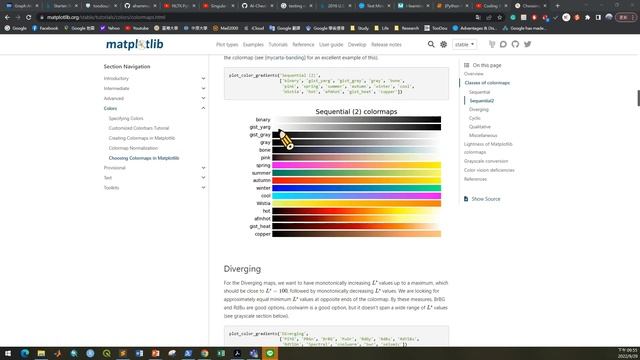Open Plot types in top navigation
Viewport: 640px width, 360px height.
(227, 44)
